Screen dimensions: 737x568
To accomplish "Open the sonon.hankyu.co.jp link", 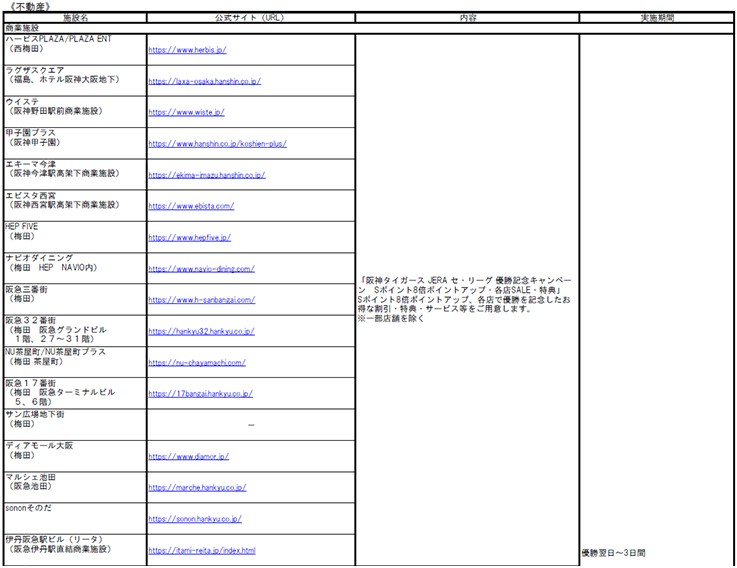I will click(x=195, y=519).
